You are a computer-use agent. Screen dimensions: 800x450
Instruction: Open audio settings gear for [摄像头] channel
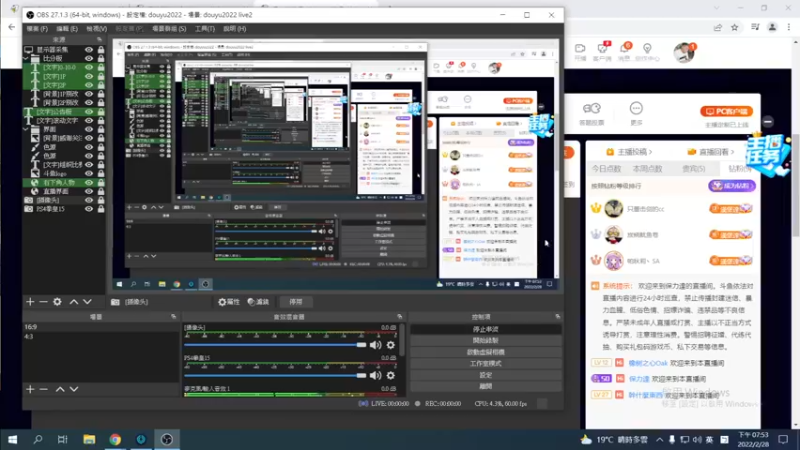(391, 345)
